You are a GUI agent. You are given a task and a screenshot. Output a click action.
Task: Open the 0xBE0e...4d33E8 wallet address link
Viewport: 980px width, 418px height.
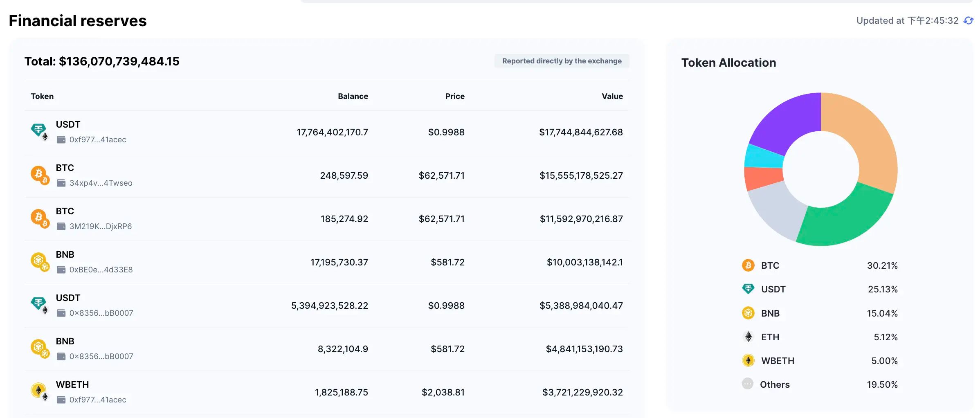point(101,270)
